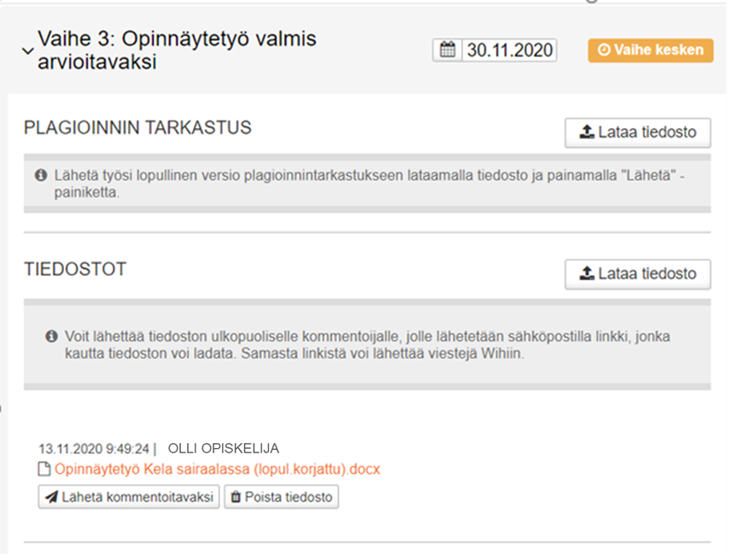Select the PLAGIOINNIN TARKASTUS heading
Image resolution: width=729 pixels, height=560 pixels.
pyautogui.click(x=137, y=128)
